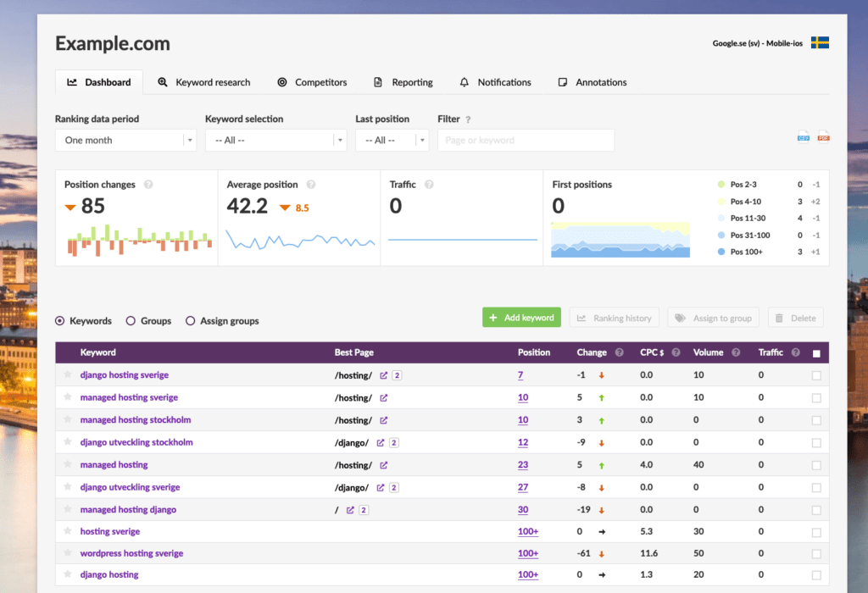The width and height of the screenshot is (868, 593).
Task: Check the select-all checkbox in table header
Action: point(816,353)
